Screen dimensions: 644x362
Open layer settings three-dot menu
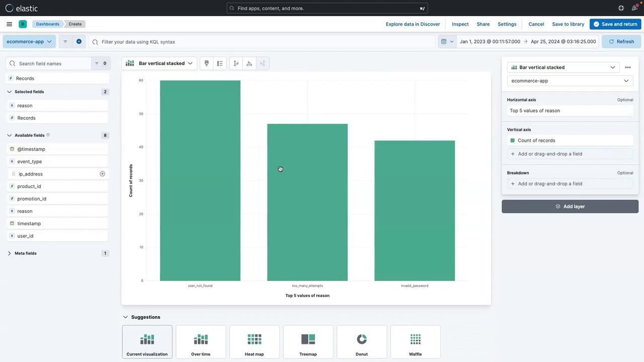click(x=627, y=67)
